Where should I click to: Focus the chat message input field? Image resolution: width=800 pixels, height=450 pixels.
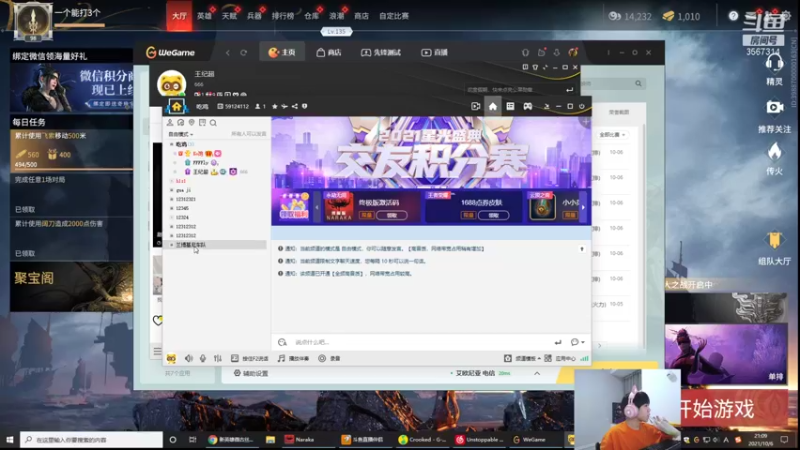click(420, 342)
